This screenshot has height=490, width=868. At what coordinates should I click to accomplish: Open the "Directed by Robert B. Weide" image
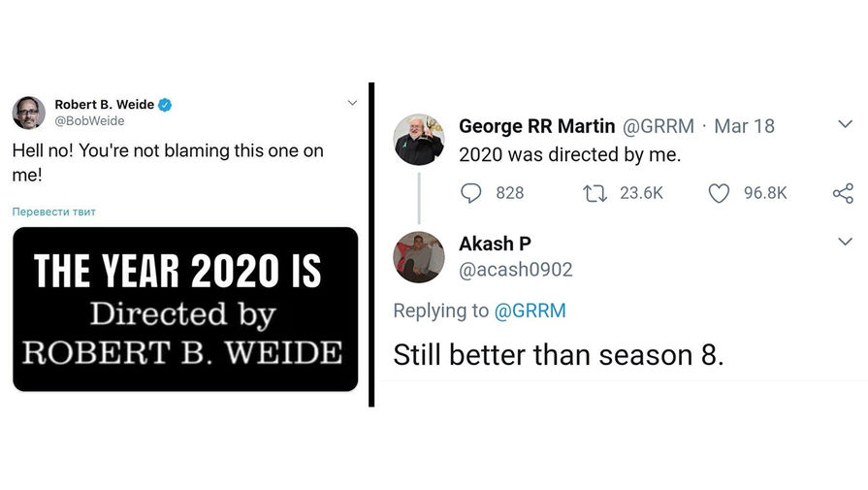click(185, 309)
